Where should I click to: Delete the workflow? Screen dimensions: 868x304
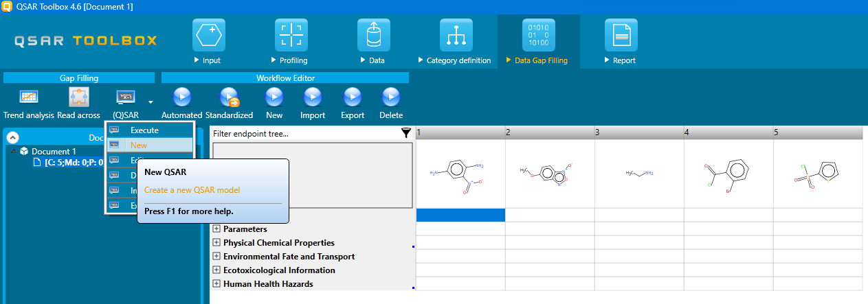click(x=391, y=104)
